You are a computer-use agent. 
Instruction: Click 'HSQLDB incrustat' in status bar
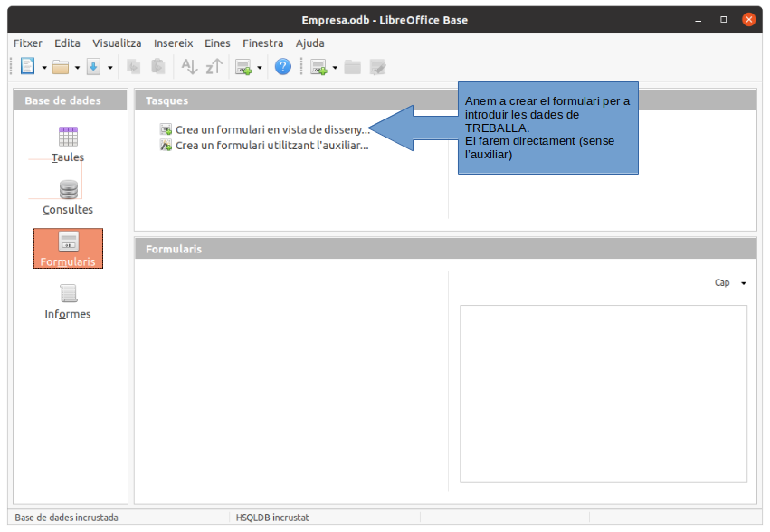[x=272, y=518]
